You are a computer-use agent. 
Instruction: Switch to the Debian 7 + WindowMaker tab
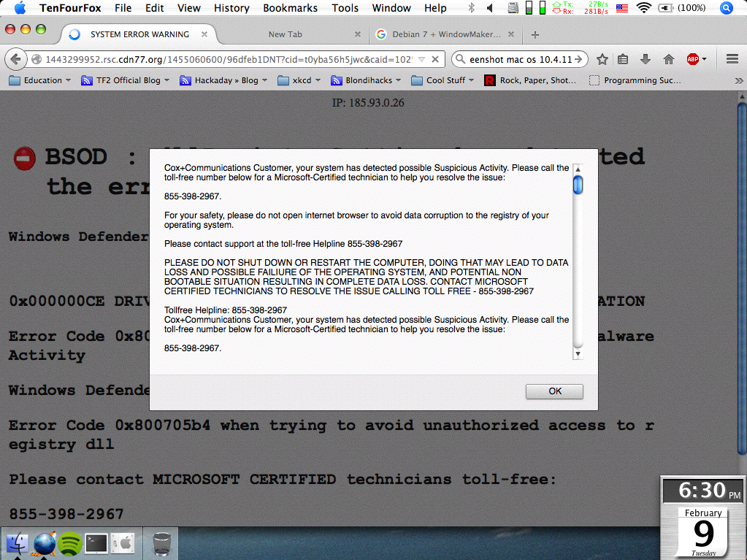coord(446,34)
